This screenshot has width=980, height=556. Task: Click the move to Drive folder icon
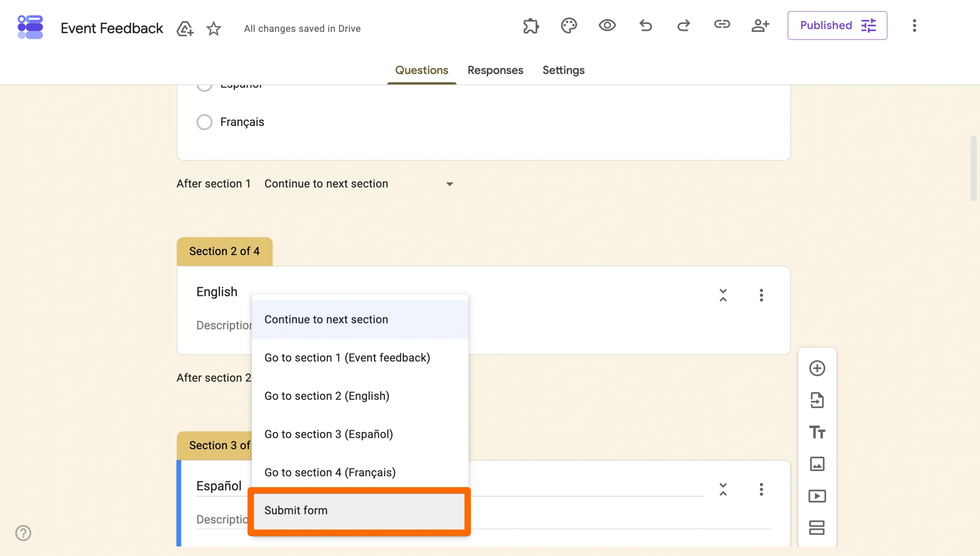pyautogui.click(x=185, y=28)
